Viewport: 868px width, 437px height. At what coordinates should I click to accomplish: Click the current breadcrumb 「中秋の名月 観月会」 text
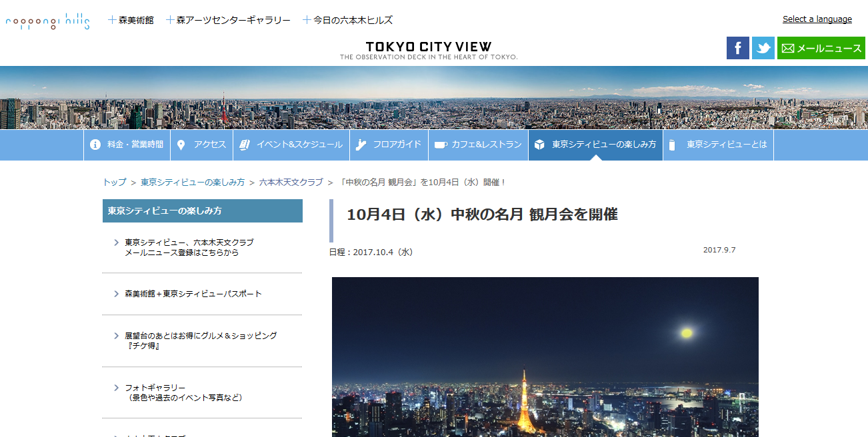coord(422,182)
